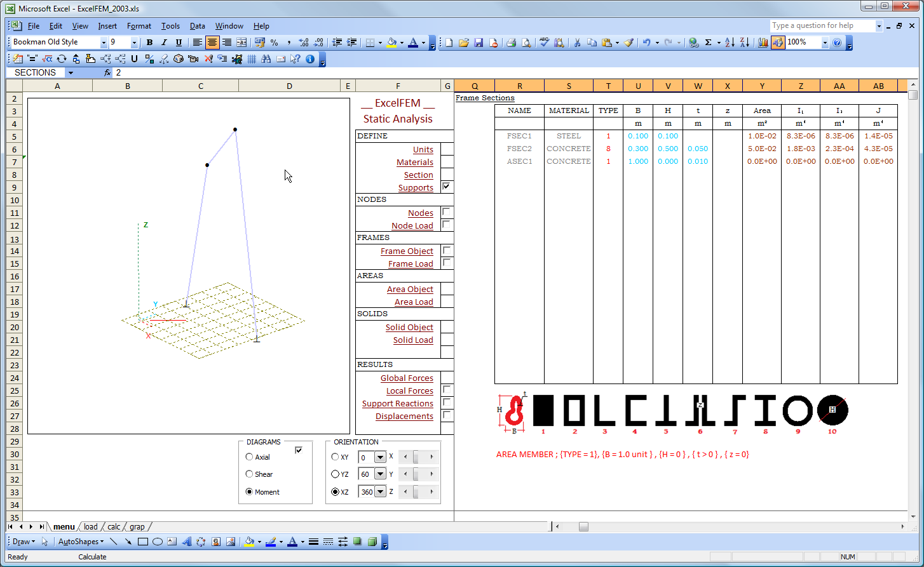Select the Axial diagram option
Viewport: 924px width, 567px height.
249,457
